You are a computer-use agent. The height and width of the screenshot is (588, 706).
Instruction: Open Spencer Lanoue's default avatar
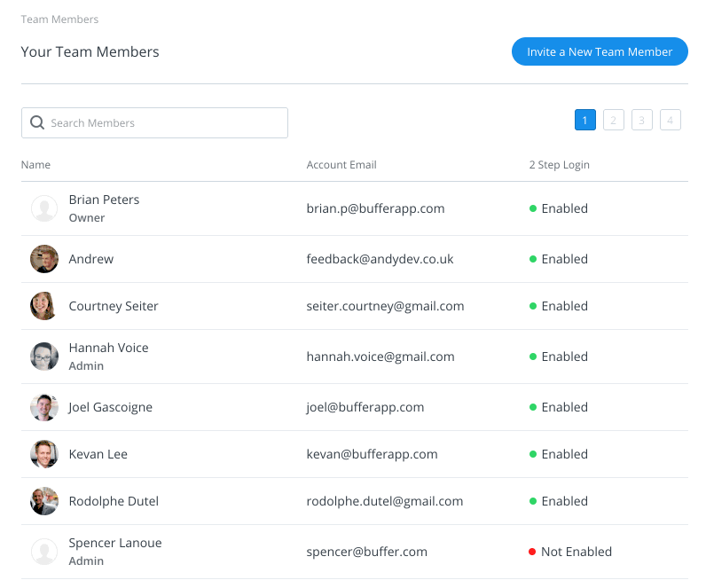(x=44, y=552)
